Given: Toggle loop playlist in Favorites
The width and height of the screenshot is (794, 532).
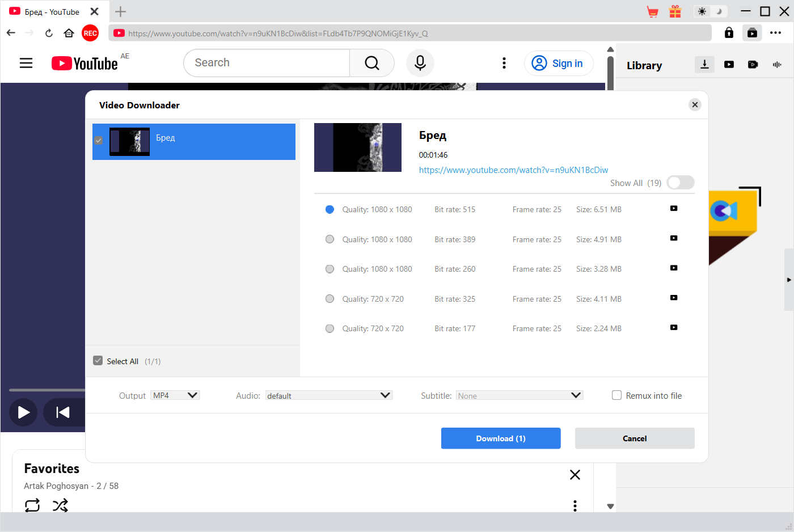Looking at the screenshot, I should [32, 505].
